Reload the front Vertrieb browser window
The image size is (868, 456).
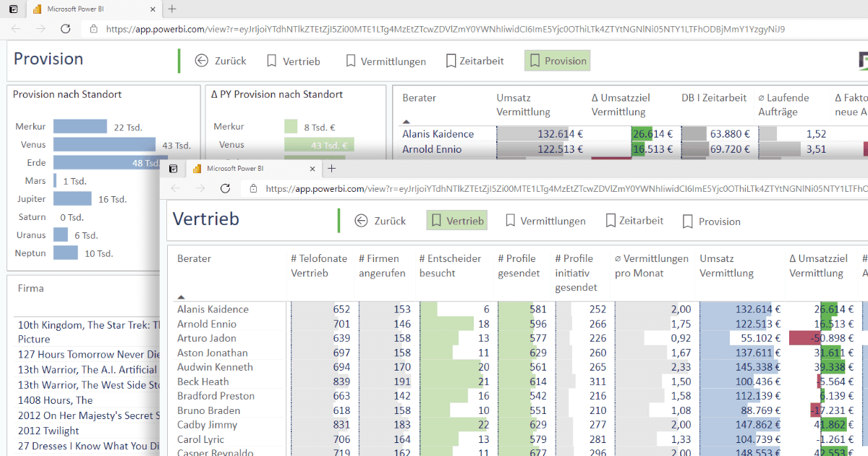pyautogui.click(x=225, y=188)
